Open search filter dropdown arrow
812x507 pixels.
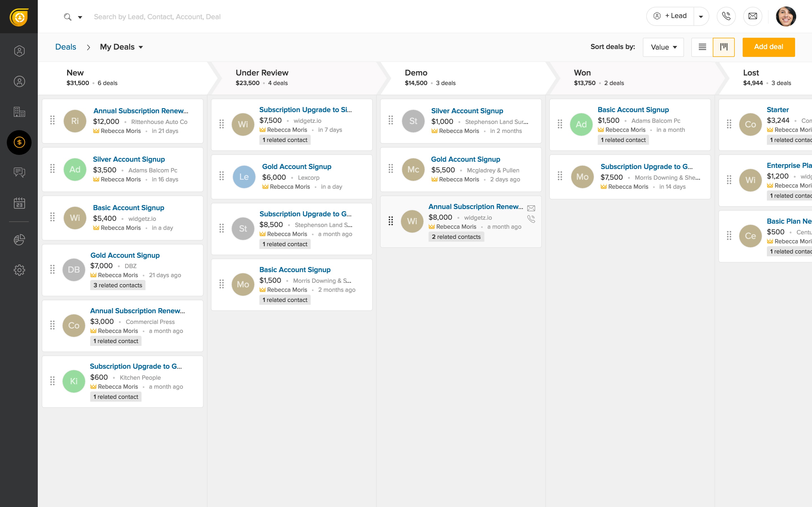80,17
